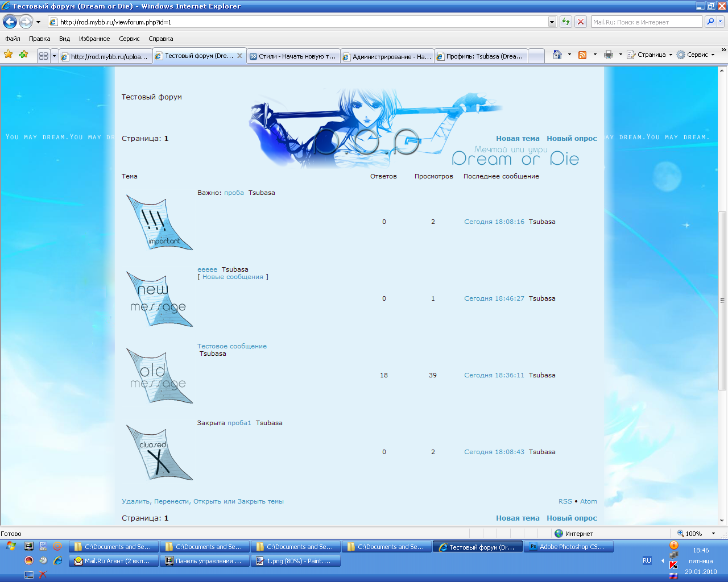This screenshot has height=582, width=728.
Task: Switch to the Профиль: Tsubasa tab
Action: 481,56
